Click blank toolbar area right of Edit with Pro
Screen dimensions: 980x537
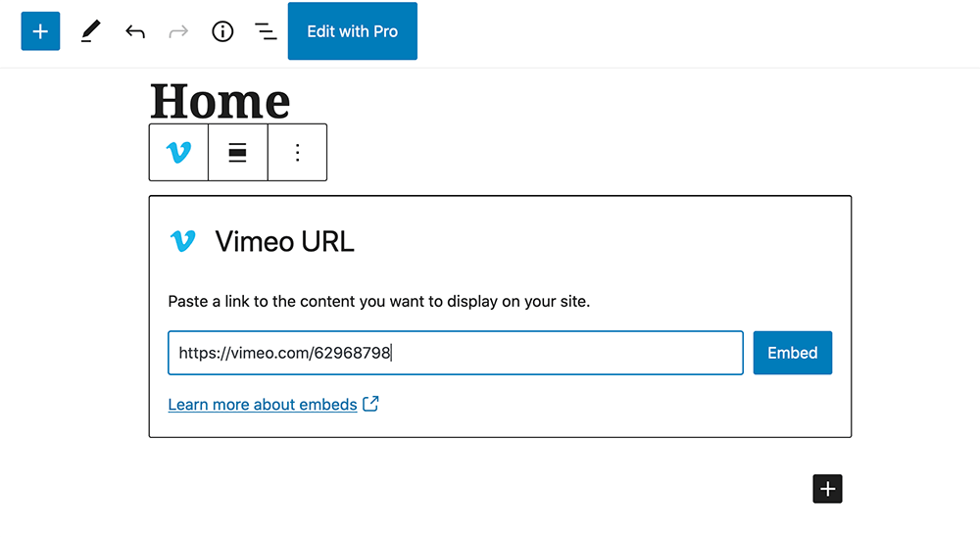click(x=688, y=31)
